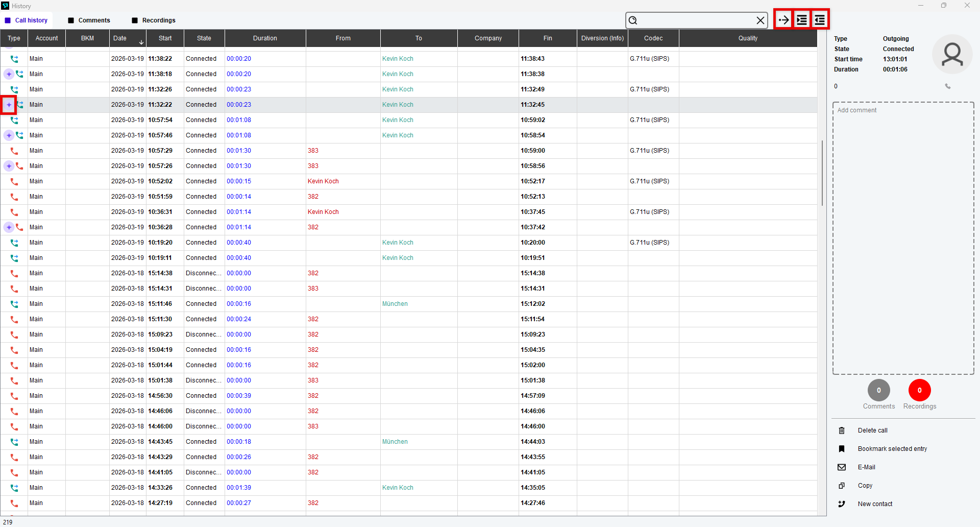Click the outgoing call icon on the 11:38:22 row
This screenshot has height=527, width=980.
(14, 59)
